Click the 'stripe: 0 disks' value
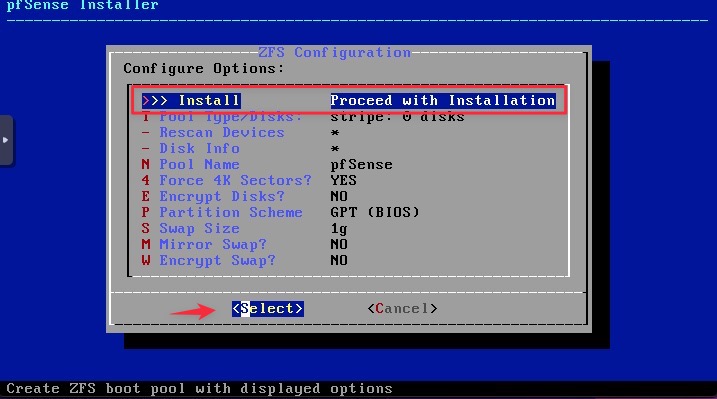 [397, 117]
